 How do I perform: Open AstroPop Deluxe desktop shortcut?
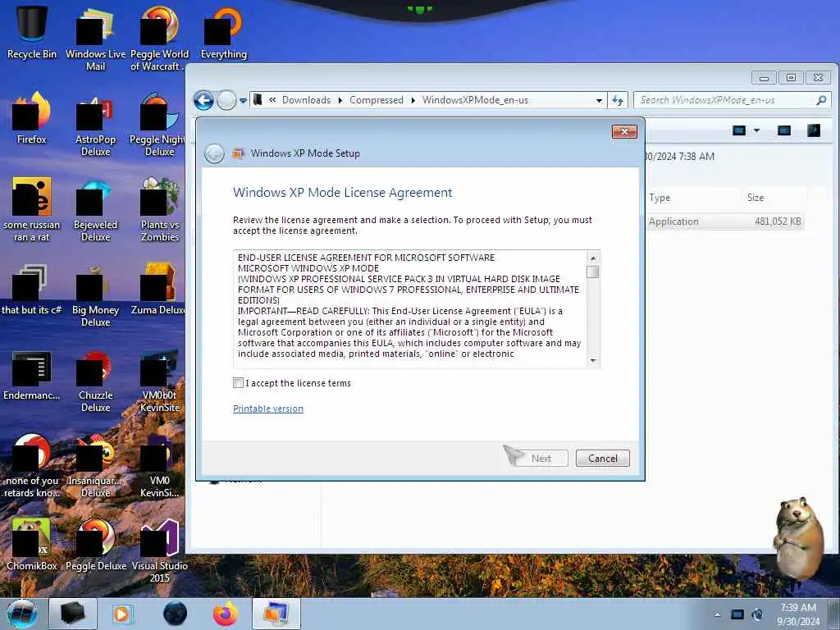coord(95,125)
